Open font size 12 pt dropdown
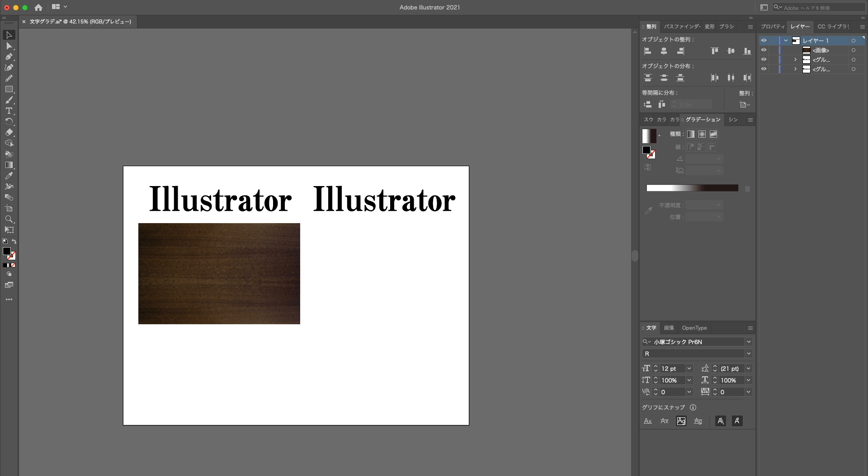Viewport: 868px width, 476px height. 689,369
